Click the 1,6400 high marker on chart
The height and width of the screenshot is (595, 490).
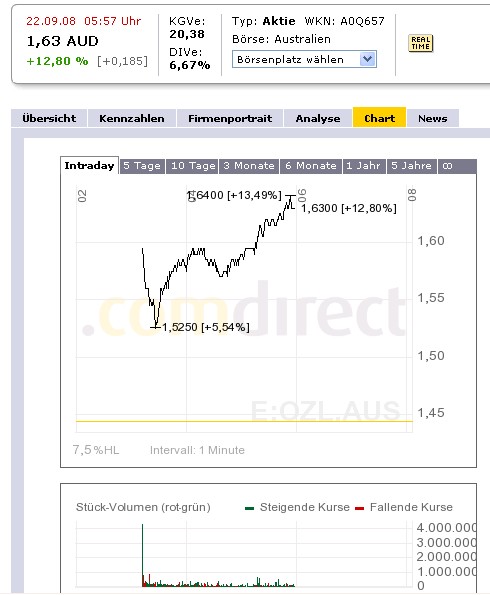(x=235, y=195)
